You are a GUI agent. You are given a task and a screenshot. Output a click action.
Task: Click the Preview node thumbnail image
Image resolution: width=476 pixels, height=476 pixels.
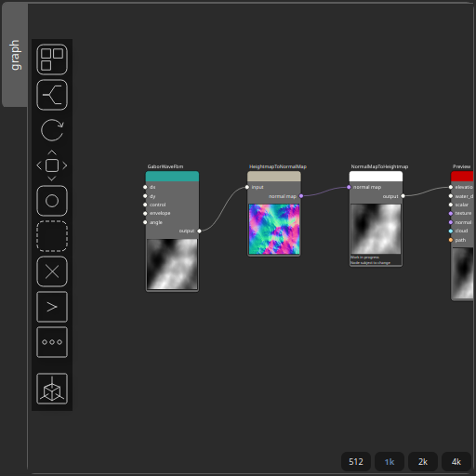(x=463, y=273)
